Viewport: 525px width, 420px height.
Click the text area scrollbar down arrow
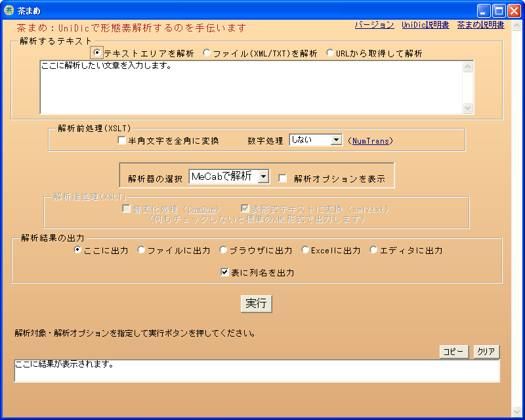467,108
